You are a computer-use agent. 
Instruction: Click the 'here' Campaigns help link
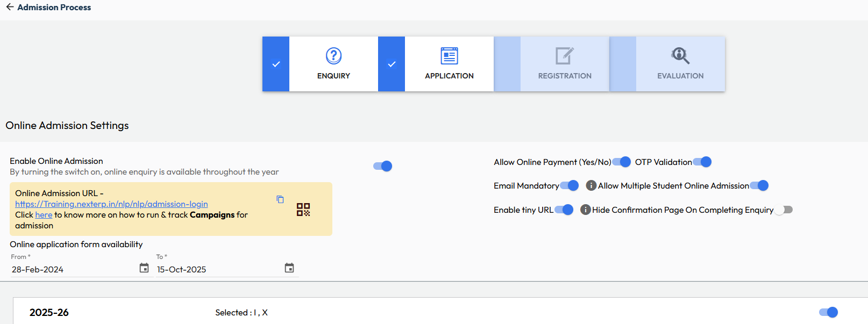click(x=44, y=215)
